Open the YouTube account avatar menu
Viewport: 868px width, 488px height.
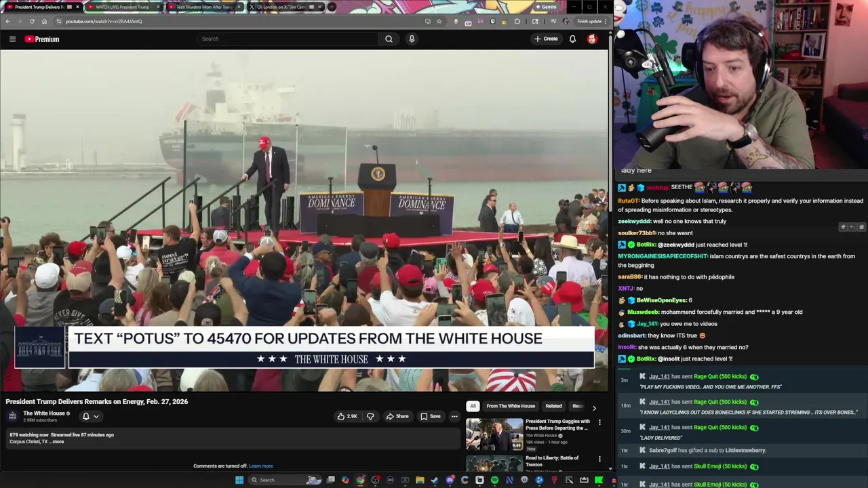coord(592,39)
